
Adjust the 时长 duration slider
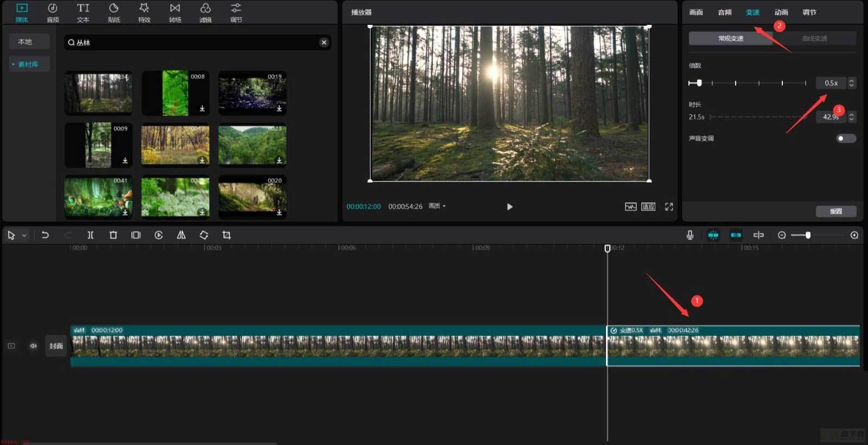point(758,117)
